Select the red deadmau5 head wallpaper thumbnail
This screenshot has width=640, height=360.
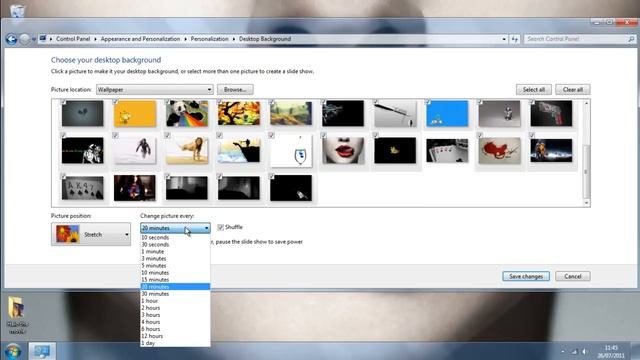(x=500, y=151)
